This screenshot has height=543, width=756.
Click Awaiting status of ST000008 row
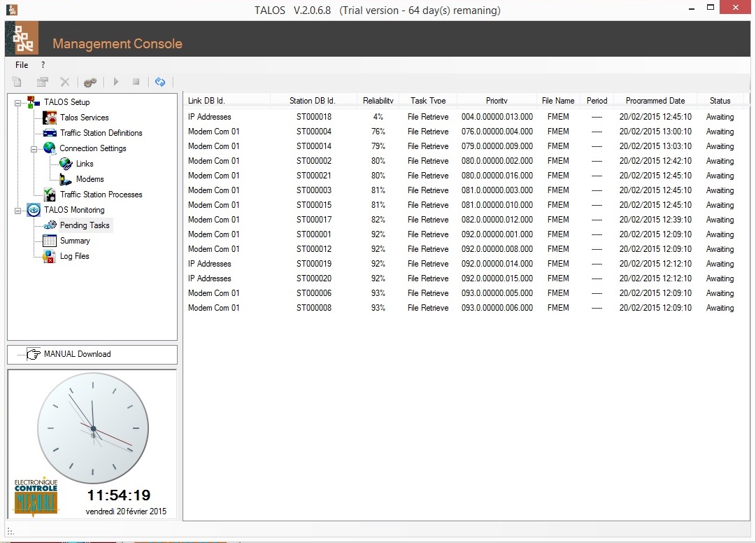(x=720, y=308)
